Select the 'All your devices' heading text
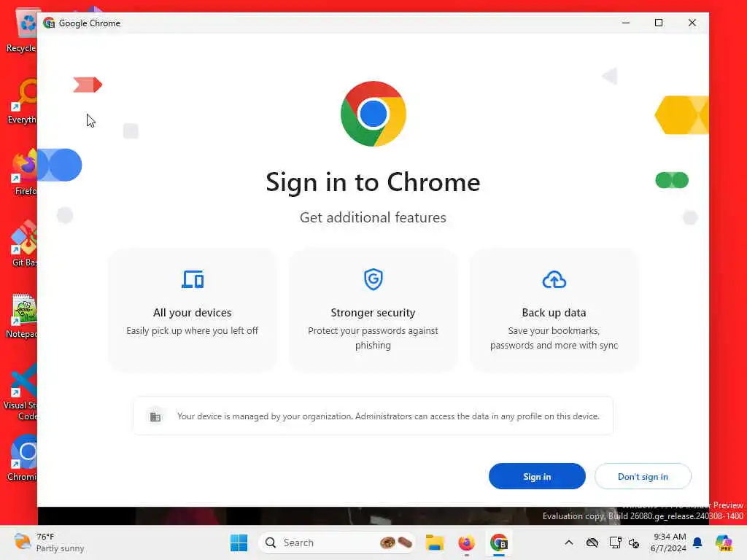The width and height of the screenshot is (747, 560). pyautogui.click(x=192, y=312)
